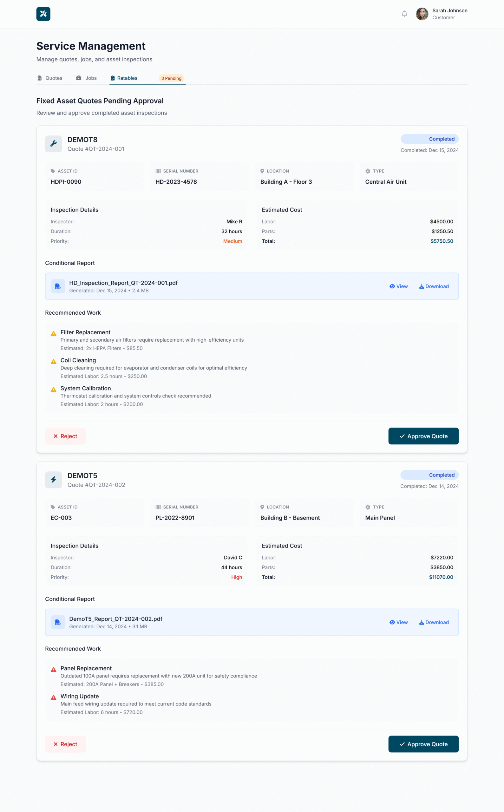This screenshot has width=504, height=812.
Task: Click the wrench icon beside DEMOT8
Action: coord(53,144)
